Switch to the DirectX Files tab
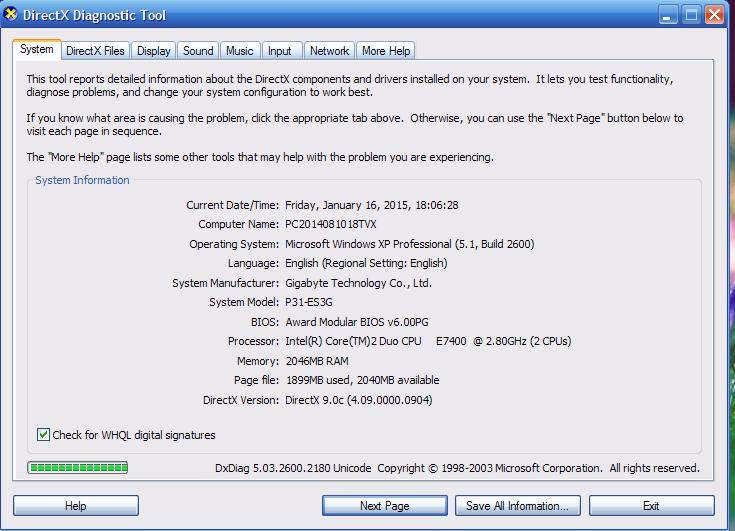 tap(95, 51)
